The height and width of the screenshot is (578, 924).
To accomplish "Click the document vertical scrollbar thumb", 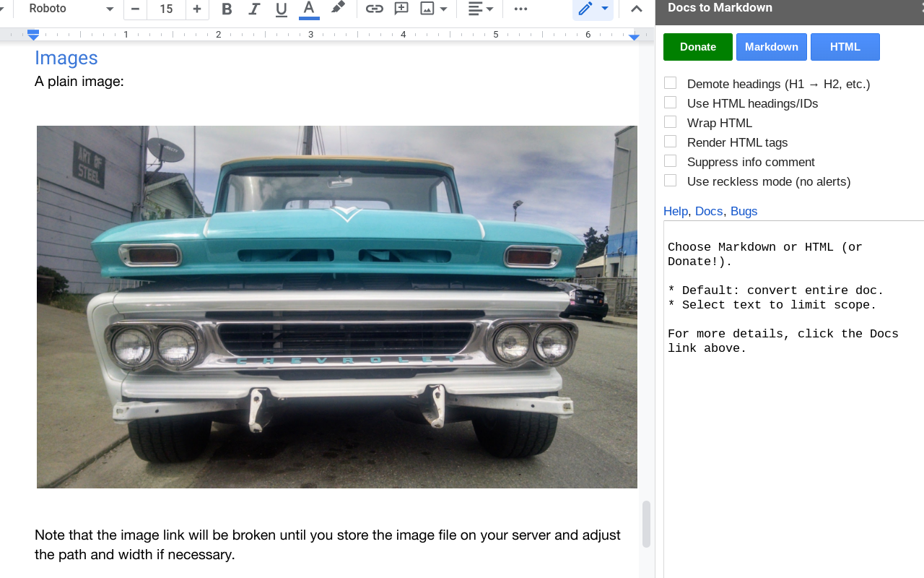I will [x=646, y=524].
